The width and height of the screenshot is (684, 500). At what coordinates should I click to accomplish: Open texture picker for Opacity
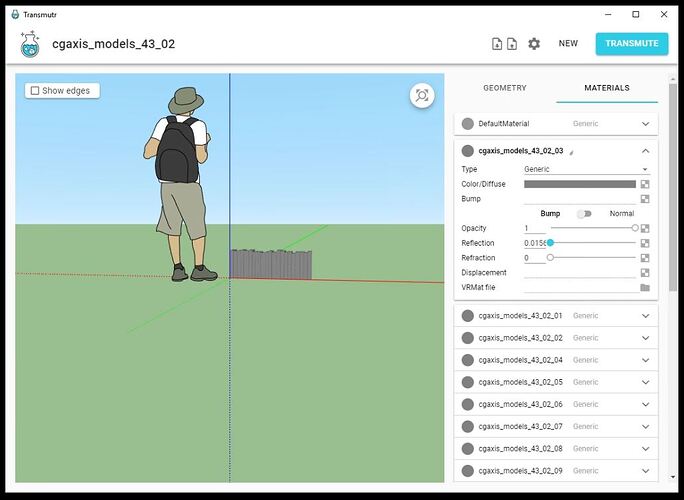pos(645,228)
